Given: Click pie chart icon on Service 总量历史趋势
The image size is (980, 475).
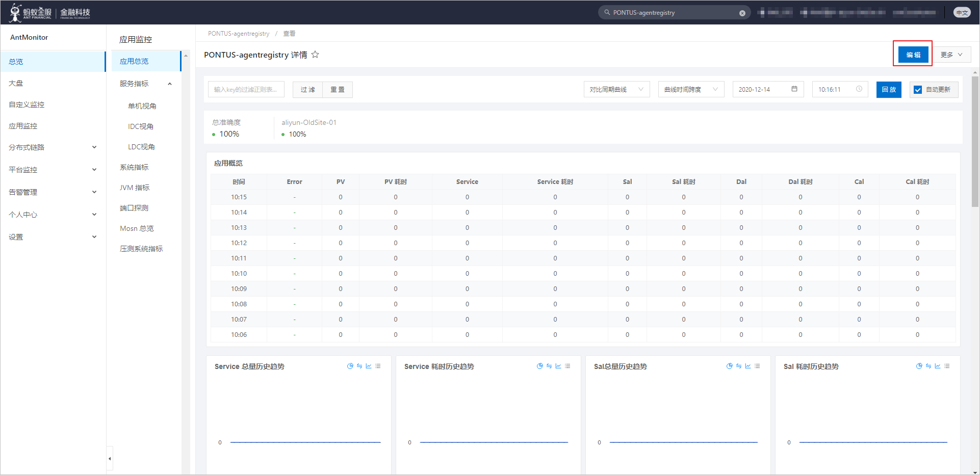Looking at the screenshot, I should pyautogui.click(x=350, y=366).
